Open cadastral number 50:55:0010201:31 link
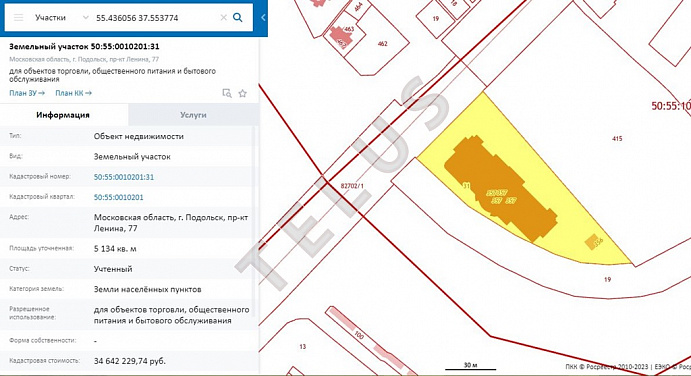The width and height of the screenshot is (691, 376). [124, 177]
